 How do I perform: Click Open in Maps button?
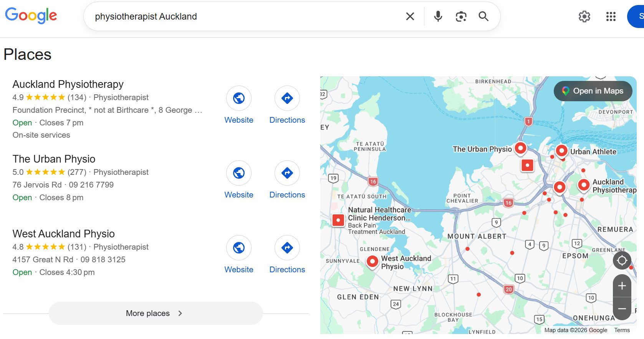click(x=593, y=91)
